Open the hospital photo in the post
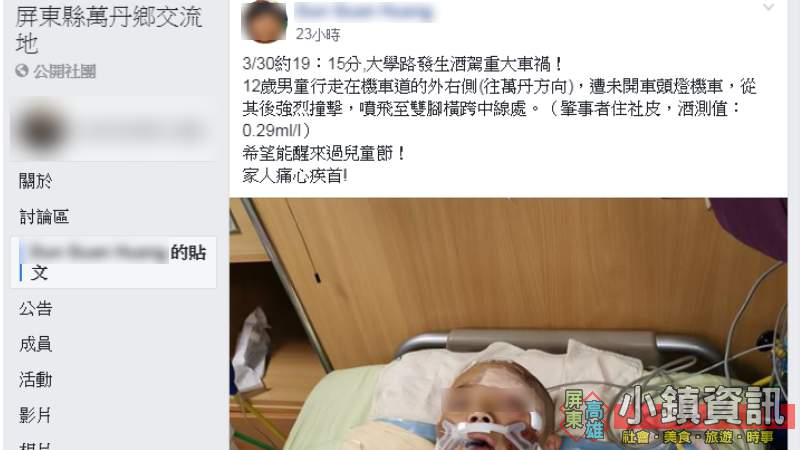Viewport: 800px width, 450px height. point(508,324)
